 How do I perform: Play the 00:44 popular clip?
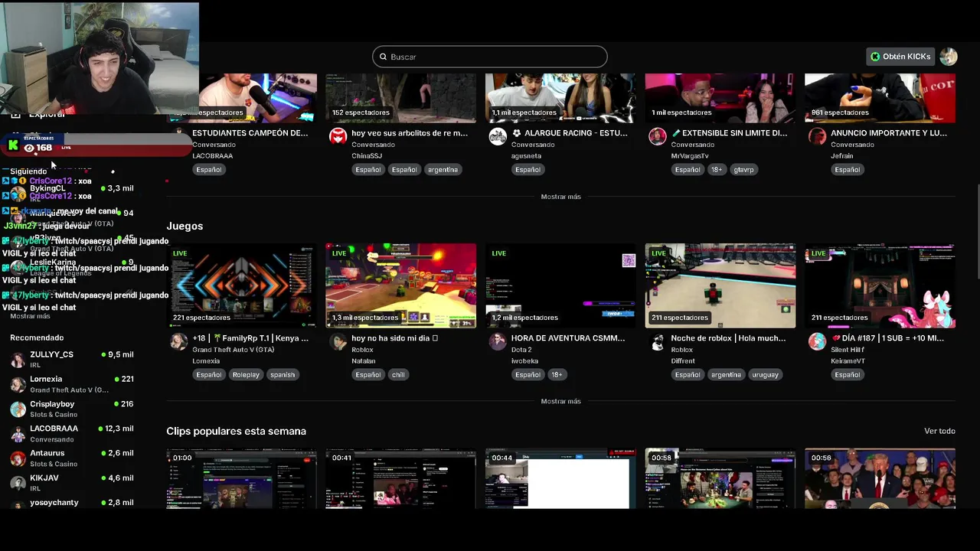[560, 478]
